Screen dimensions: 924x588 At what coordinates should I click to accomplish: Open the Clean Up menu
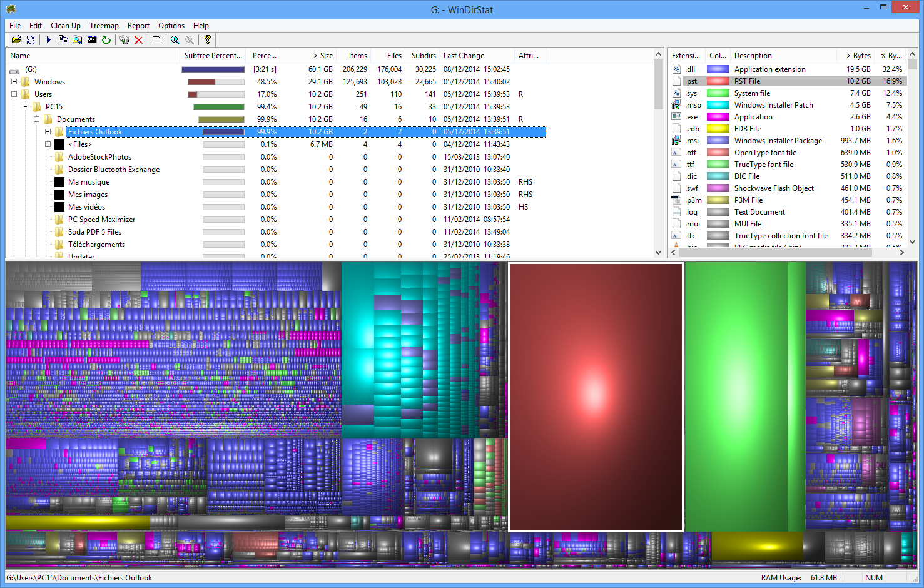coord(65,26)
